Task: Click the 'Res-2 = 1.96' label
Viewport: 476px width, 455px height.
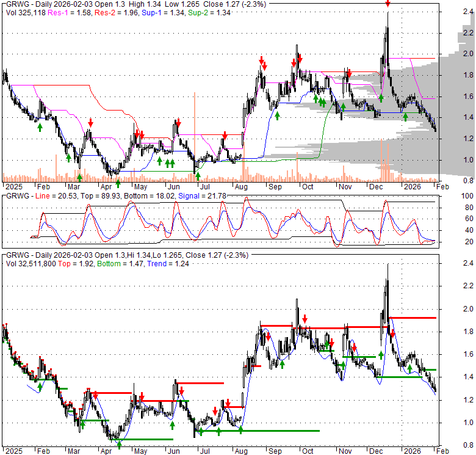Action: pos(117,13)
